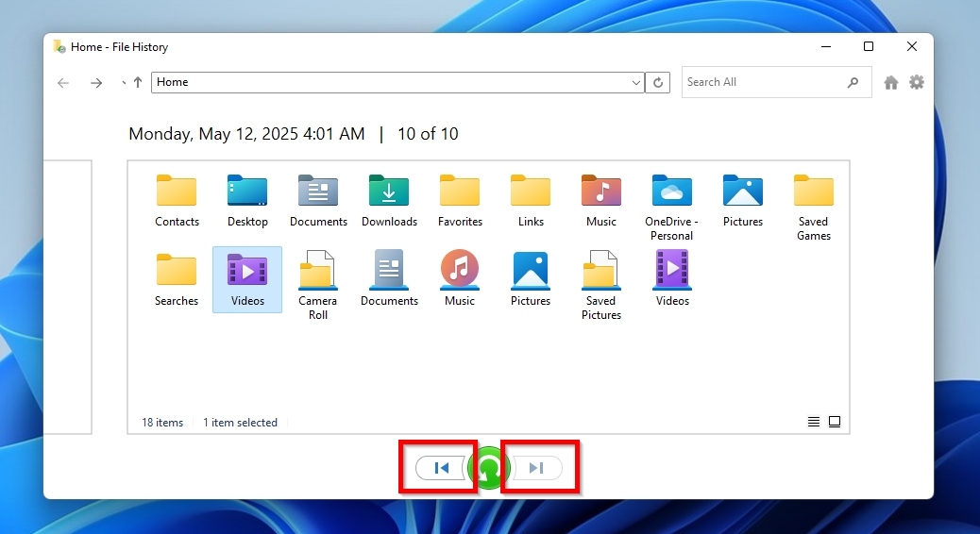
Task: Open the recent locations dropdown arrow
Action: pyautogui.click(x=124, y=83)
